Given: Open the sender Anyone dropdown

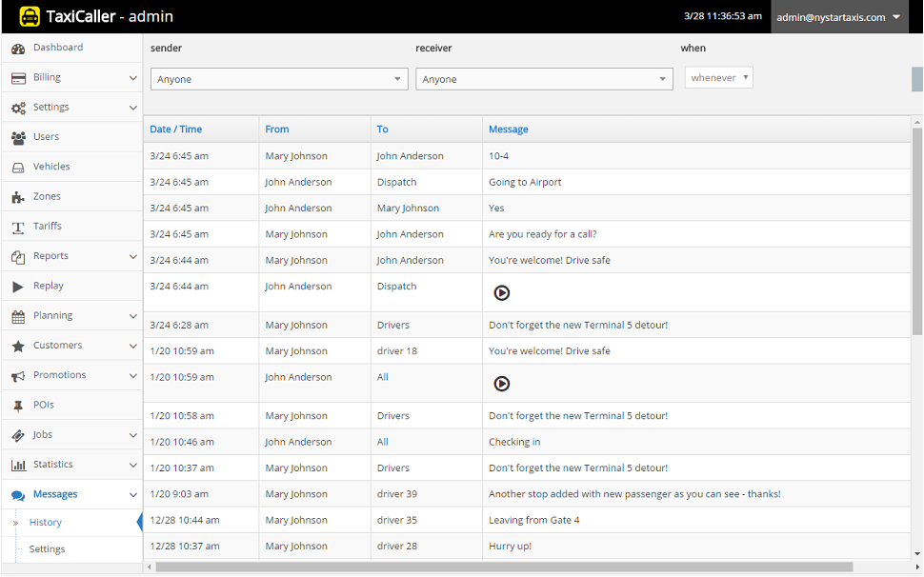Looking at the screenshot, I should pyautogui.click(x=280, y=80).
